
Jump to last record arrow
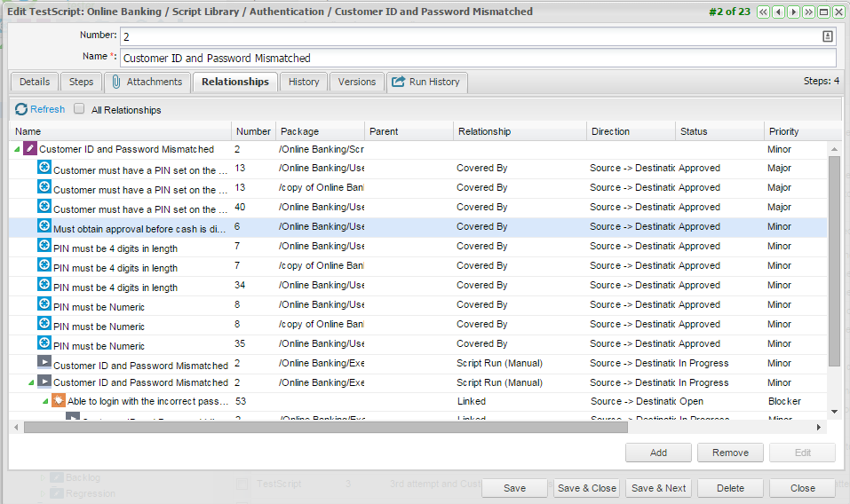coord(808,12)
